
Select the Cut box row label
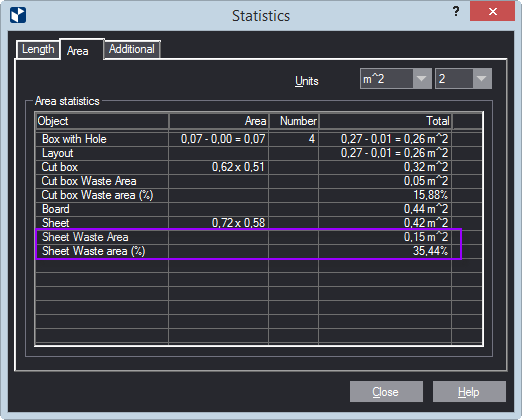[60, 167]
